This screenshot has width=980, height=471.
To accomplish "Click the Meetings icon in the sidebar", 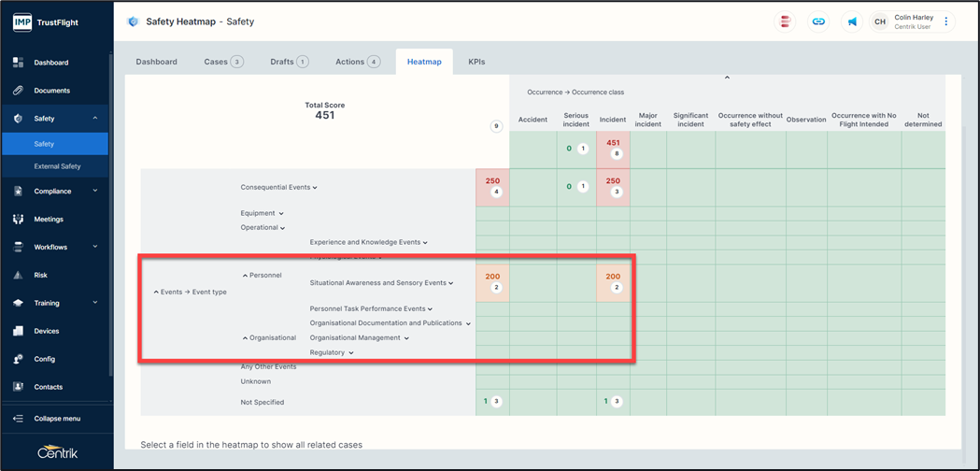I will pyautogui.click(x=18, y=220).
